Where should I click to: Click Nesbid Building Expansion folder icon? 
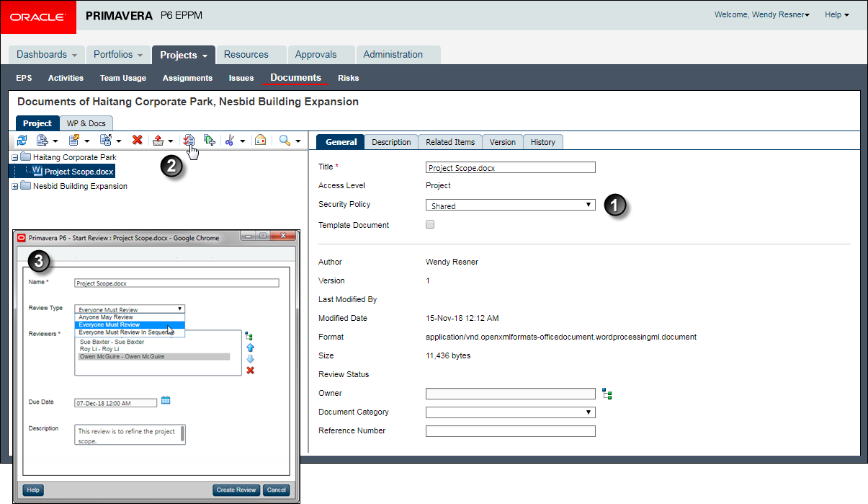pyautogui.click(x=25, y=186)
